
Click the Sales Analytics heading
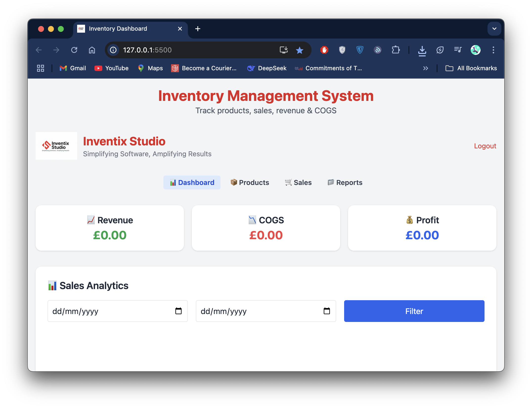click(x=88, y=286)
